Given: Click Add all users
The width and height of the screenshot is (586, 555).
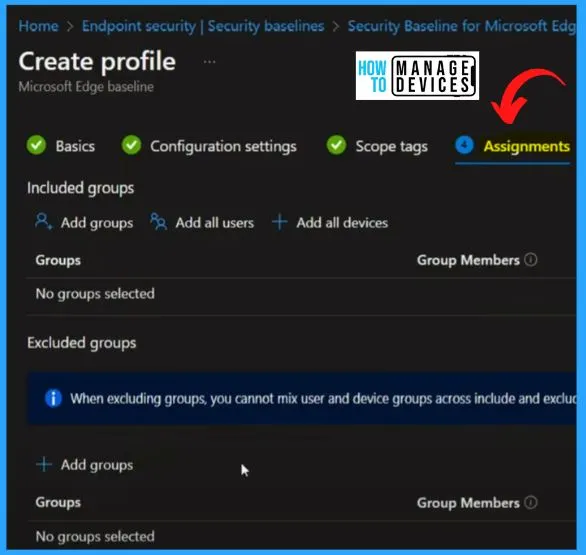Looking at the screenshot, I should pos(215,223).
